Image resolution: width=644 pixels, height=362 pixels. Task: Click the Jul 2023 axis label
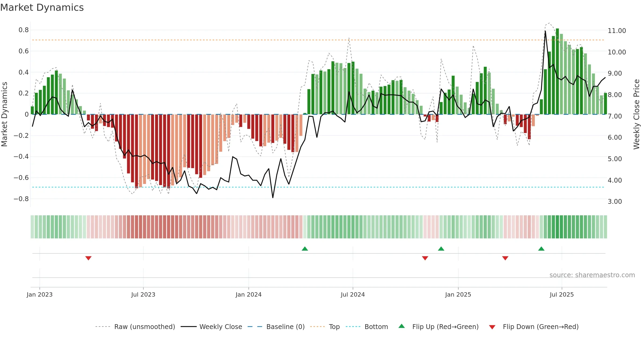tap(143, 294)
